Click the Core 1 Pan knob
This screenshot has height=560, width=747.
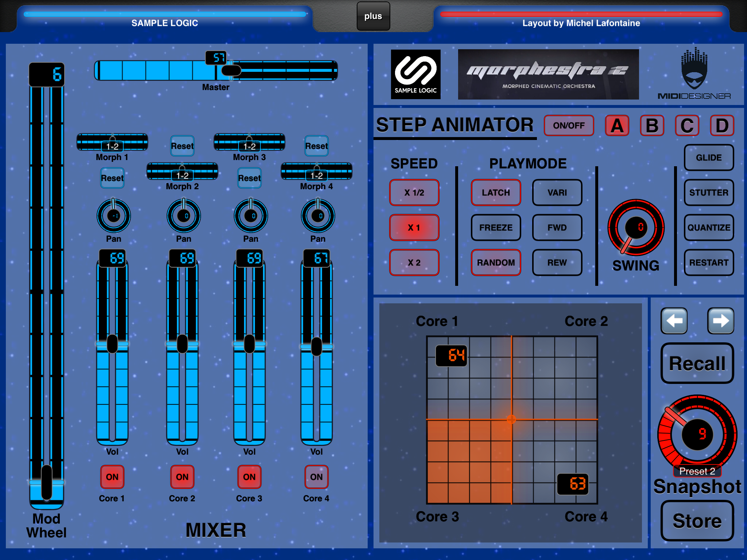(x=113, y=215)
